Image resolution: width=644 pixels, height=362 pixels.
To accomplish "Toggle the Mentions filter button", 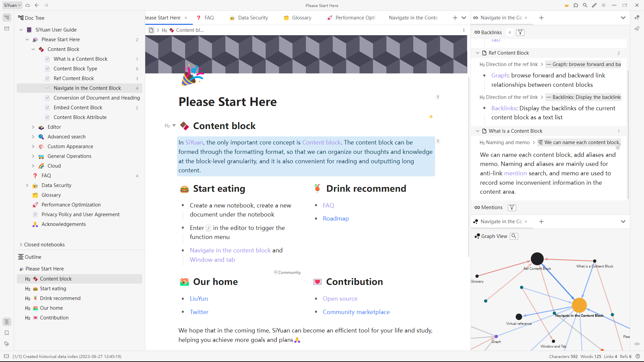I will point(512,207).
